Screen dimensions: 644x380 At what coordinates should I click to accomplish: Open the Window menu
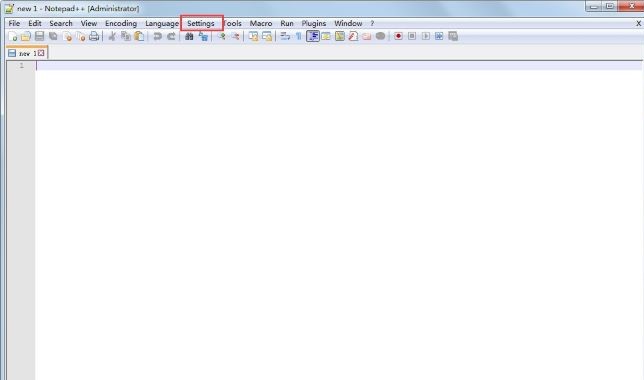tap(348, 23)
